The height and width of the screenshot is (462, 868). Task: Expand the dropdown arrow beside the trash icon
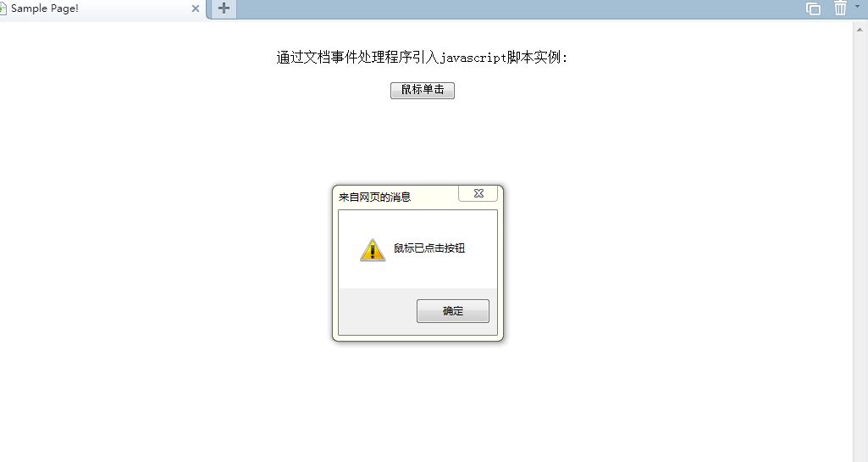tap(857, 7)
